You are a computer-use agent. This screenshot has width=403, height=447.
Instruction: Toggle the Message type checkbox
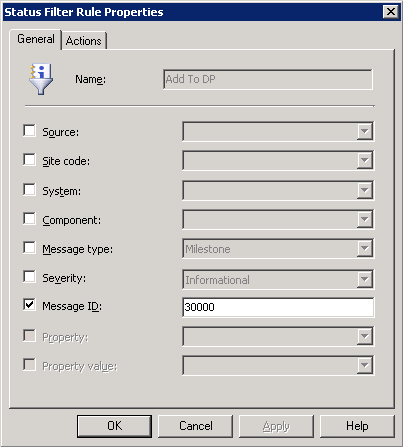click(x=29, y=248)
